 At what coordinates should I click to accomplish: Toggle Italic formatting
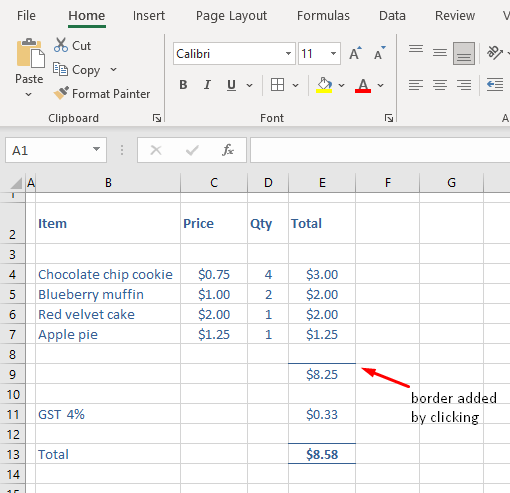coord(207,85)
